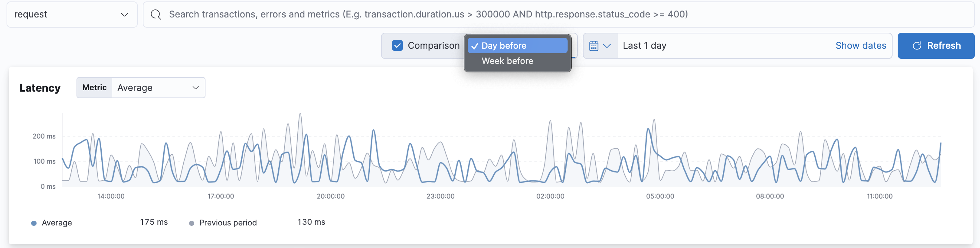Click the Previous period legend dot

pos(192,223)
